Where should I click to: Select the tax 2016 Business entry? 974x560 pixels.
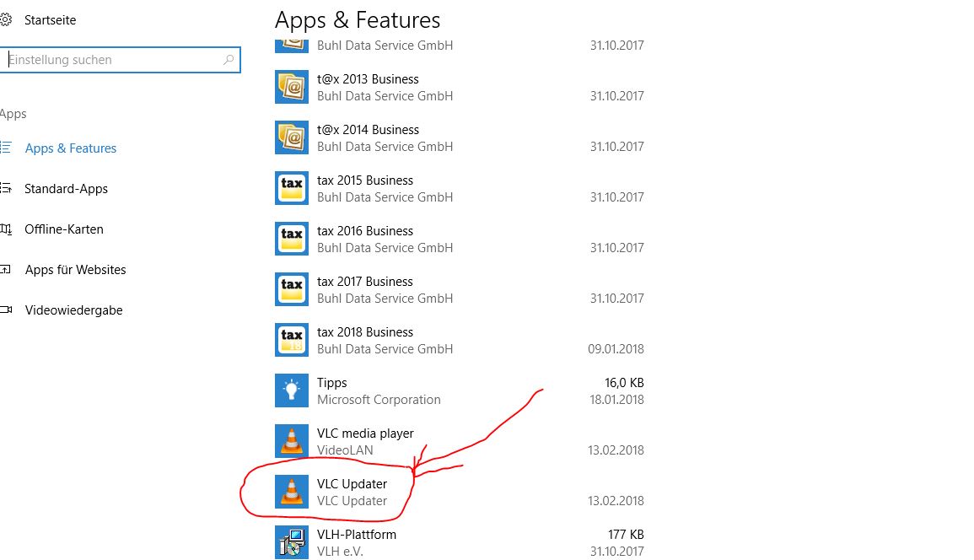[x=460, y=239]
